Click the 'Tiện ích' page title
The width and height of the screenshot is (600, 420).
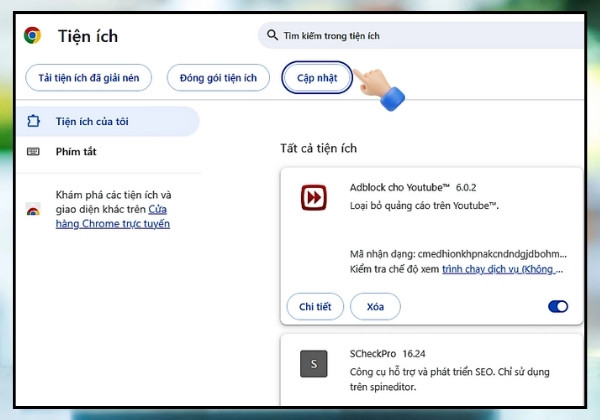click(88, 36)
